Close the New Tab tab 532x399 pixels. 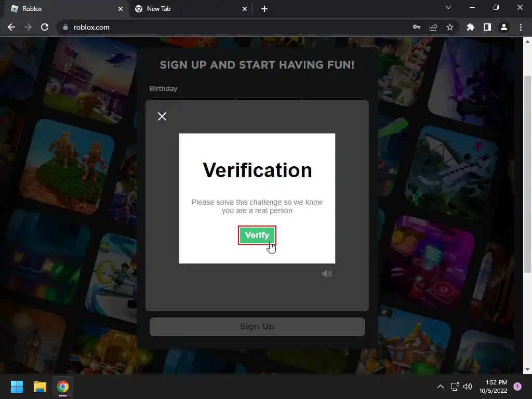(x=245, y=9)
